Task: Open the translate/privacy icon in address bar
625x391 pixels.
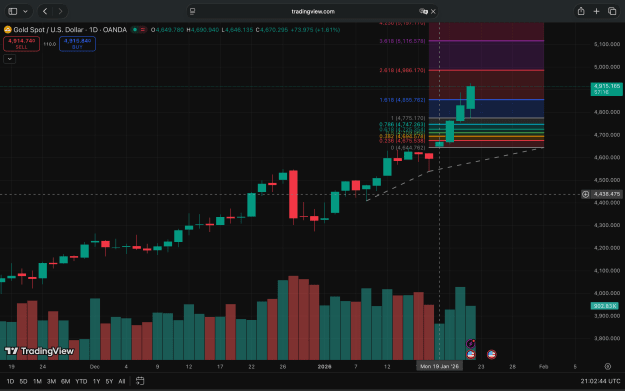Action: (x=423, y=11)
